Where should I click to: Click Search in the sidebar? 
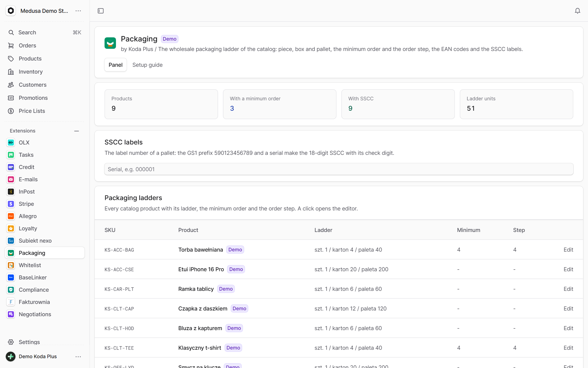(x=45, y=32)
